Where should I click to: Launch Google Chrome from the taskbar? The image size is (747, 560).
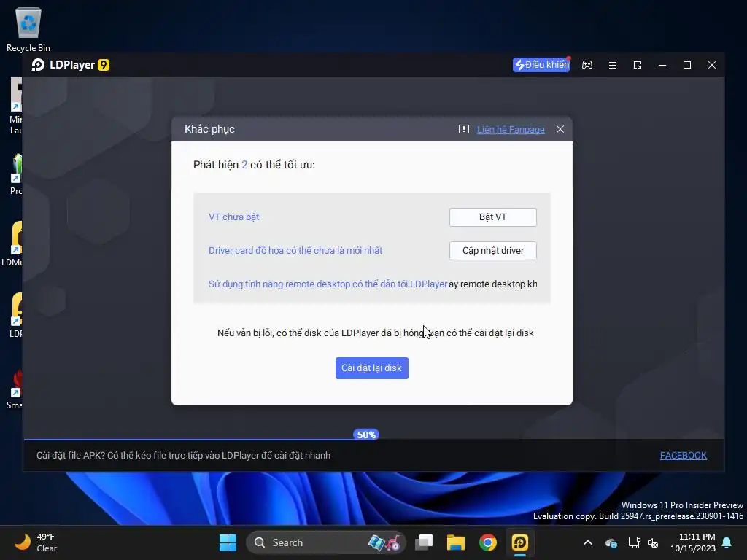click(488, 542)
